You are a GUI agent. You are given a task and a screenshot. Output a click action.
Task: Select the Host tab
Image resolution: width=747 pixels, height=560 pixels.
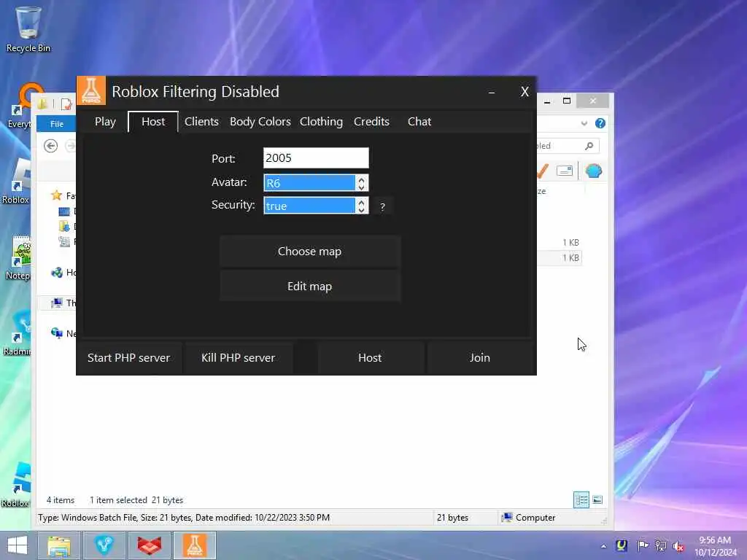pyautogui.click(x=153, y=122)
